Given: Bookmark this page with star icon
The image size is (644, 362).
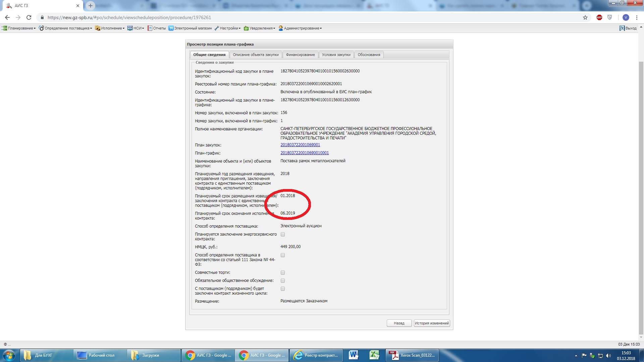Looking at the screenshot, I should [x=585, y=17].
